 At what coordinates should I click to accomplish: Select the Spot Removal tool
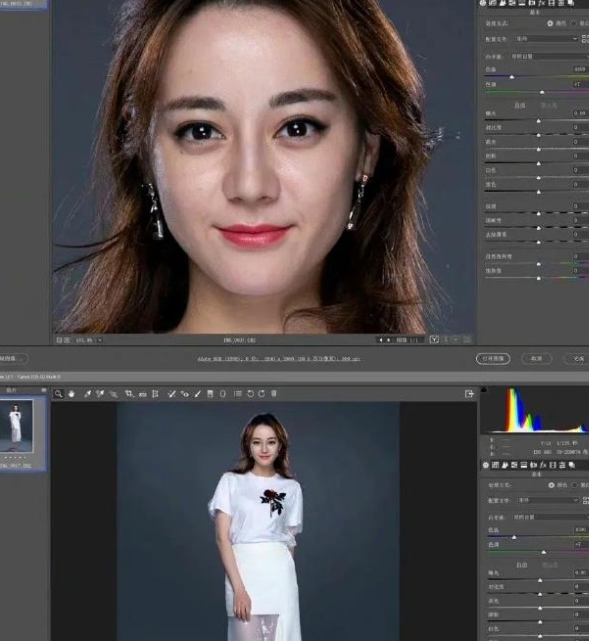(172, 394)
